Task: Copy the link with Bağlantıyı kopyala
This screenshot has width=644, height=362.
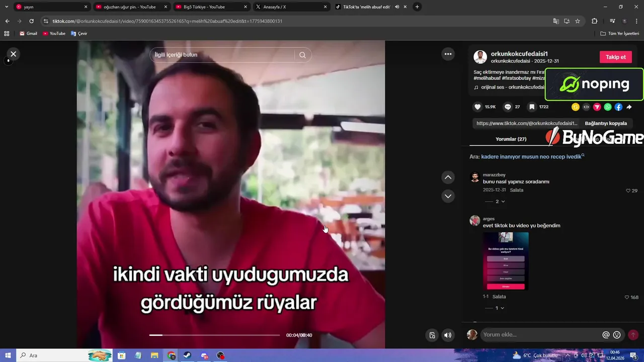Action: (x=606, y=123)
